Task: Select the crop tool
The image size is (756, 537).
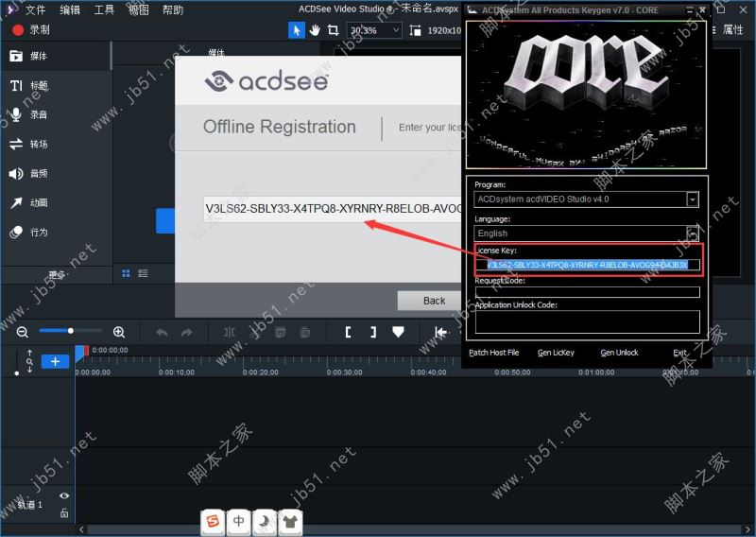Action: click(334, 30)
